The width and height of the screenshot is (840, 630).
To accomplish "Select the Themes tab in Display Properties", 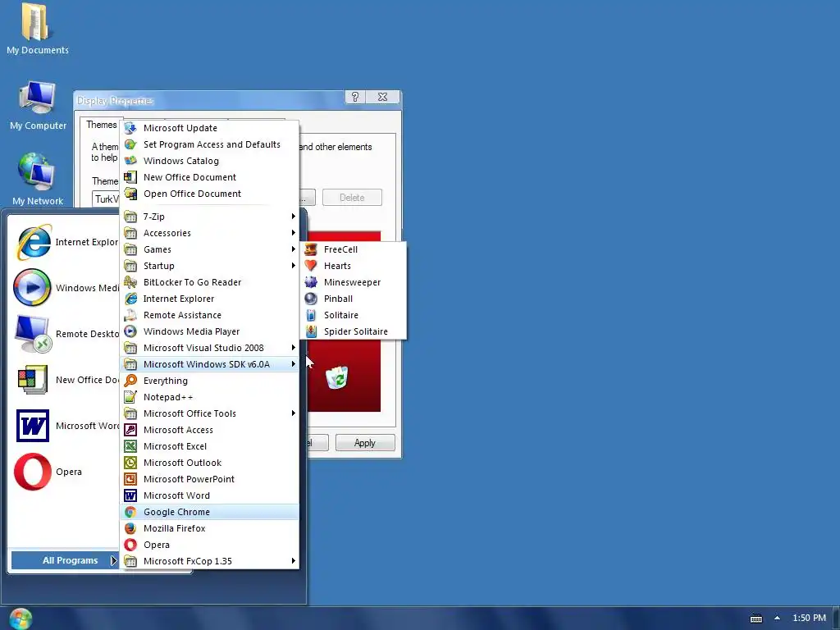I will [101, 125].
